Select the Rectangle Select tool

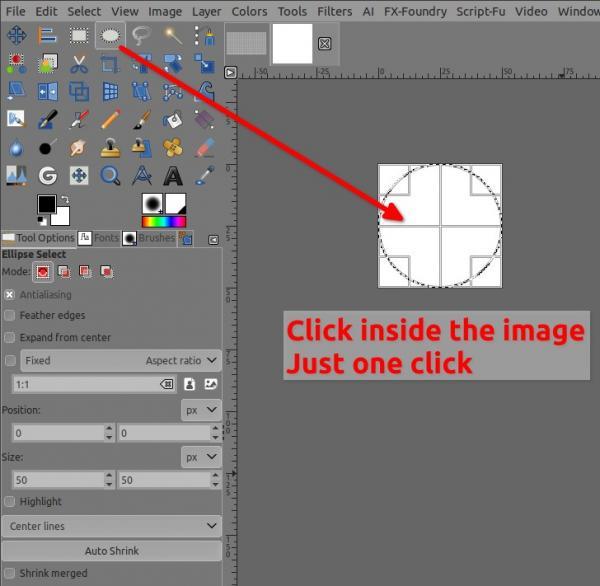tap(79, 36)
